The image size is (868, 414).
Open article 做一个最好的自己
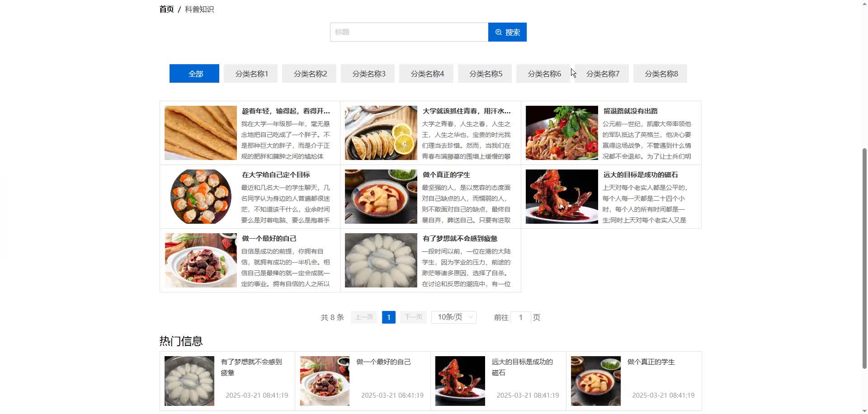click(x=269, y=238)
